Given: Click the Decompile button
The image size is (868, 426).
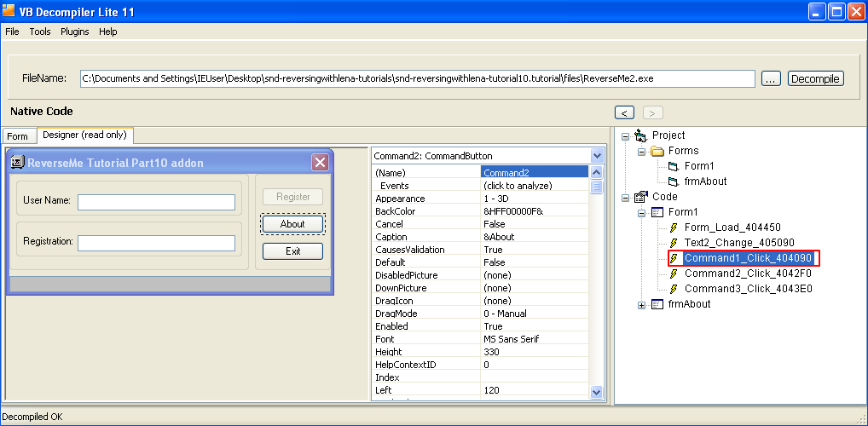Looking at the screenshot, I should tap(816, 78).
